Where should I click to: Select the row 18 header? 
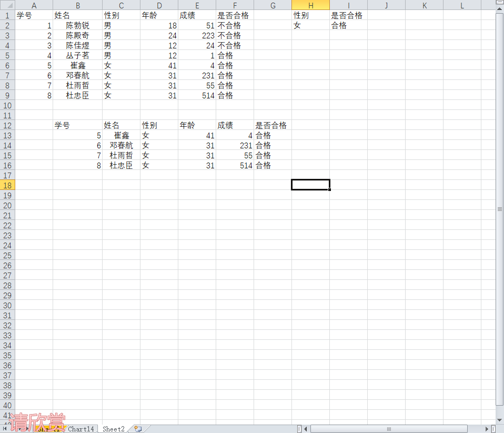7,185
